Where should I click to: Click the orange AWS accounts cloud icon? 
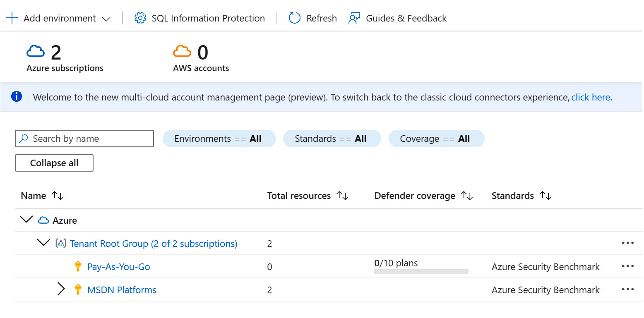[182, 52]
